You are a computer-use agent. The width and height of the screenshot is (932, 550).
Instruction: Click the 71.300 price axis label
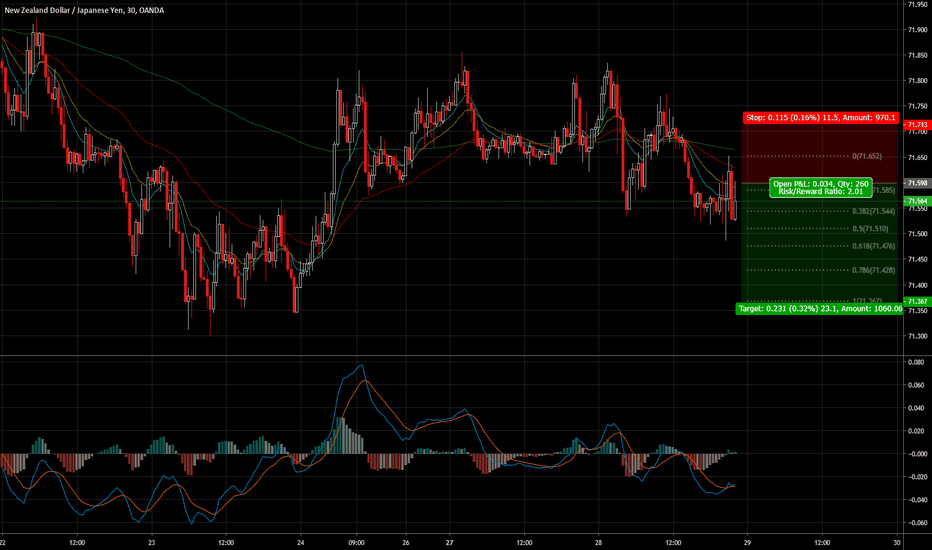(x=917, y=336)
